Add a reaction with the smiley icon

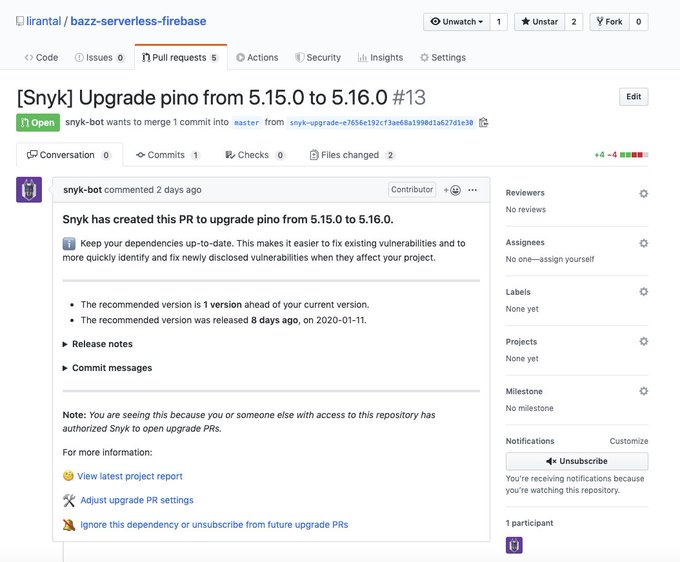click(x=452, y=190)
